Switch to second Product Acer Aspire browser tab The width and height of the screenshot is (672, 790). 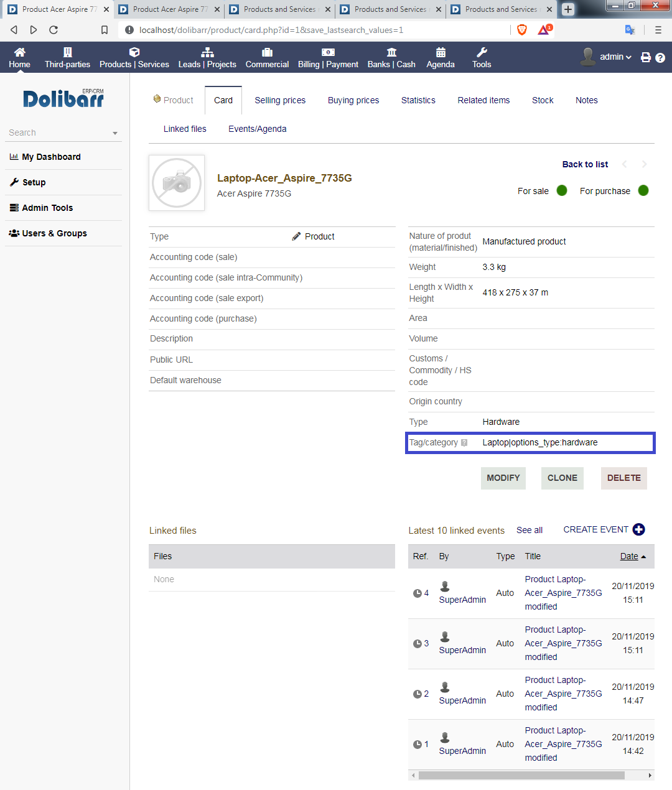(168, 9)
